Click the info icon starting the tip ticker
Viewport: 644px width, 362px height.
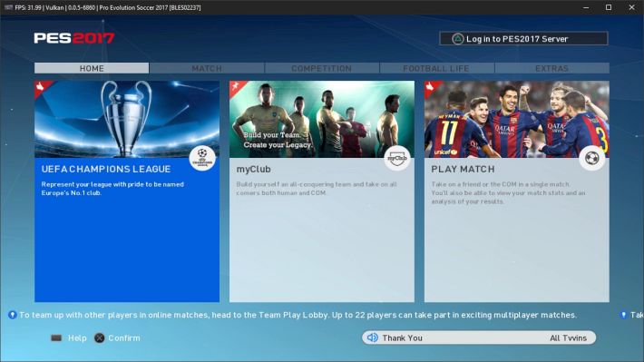point(13,315)
